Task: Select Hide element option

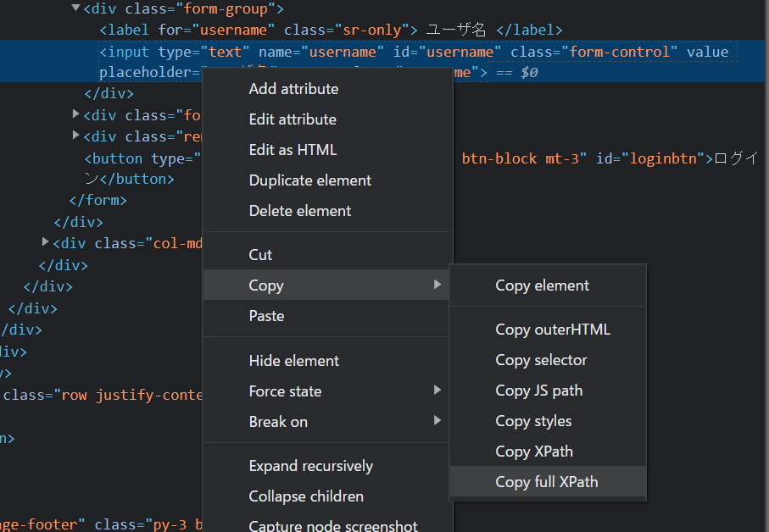Action: click(x=294, y=361)
